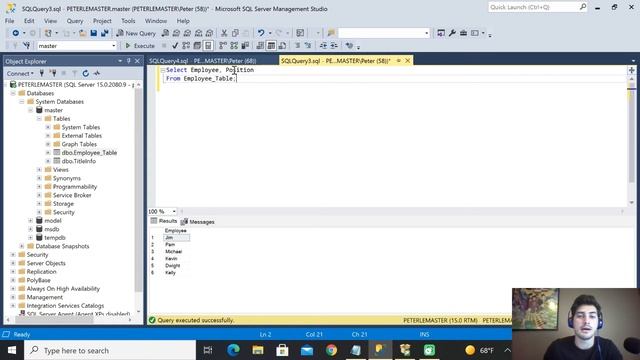Open Google Chrome from the taskbar
The image size is (640, 360).
pos(331,350)
